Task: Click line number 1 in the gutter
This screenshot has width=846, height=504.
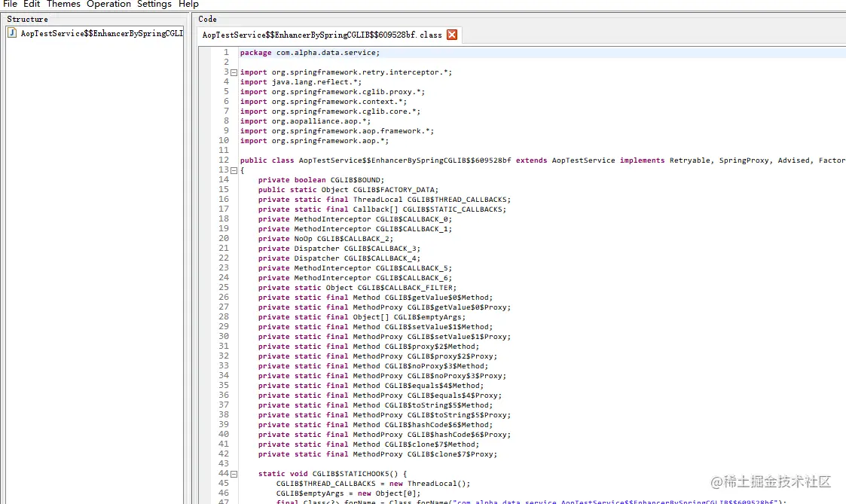Action: 226,52
